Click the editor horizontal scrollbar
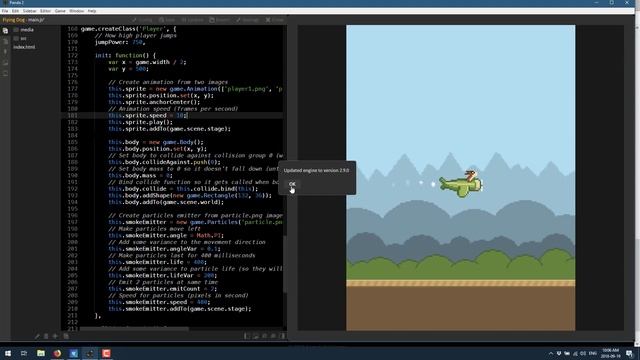This screenshot has width=640, height=360. coord(134,328)
